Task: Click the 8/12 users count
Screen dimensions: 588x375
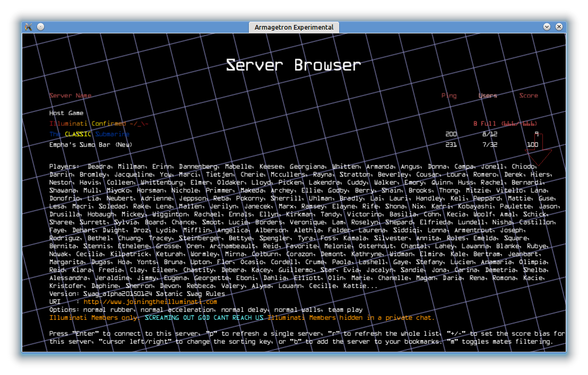Action: click(x=489, y=134)
